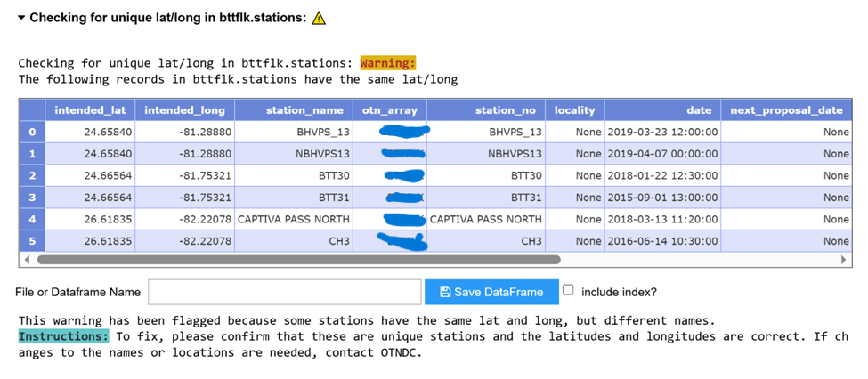Screen dimensions: 868x379
Task: Click station_name cell BHVPS_13
Action: [294, 133]
